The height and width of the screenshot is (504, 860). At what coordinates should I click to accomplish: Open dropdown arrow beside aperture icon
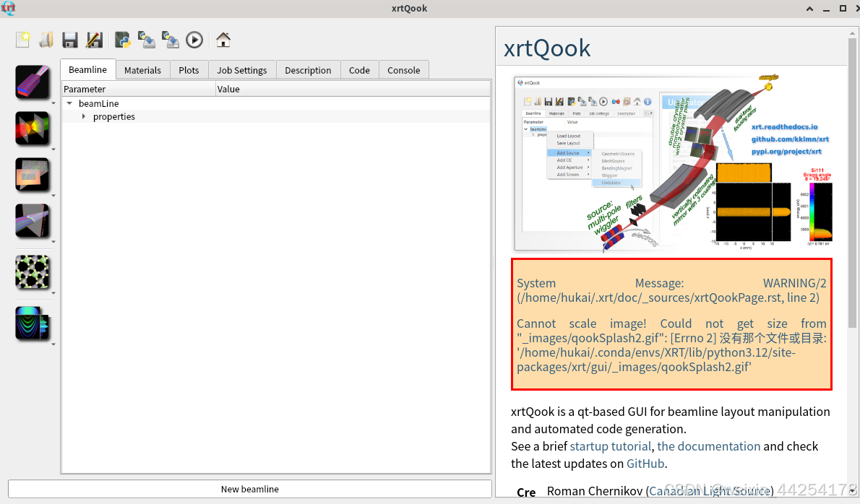53,196
